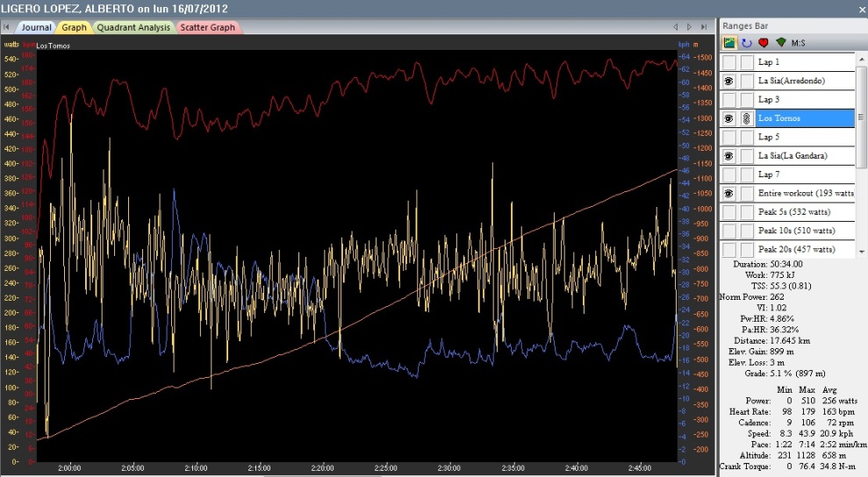Click the M:S time format button

[x=799, y=43]
